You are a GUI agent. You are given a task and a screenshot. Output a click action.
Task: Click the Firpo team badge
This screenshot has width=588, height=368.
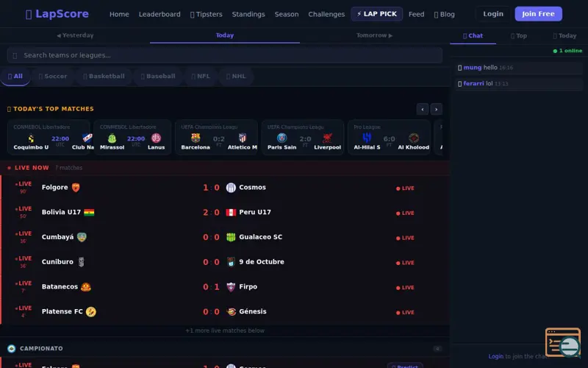(231, 287)
